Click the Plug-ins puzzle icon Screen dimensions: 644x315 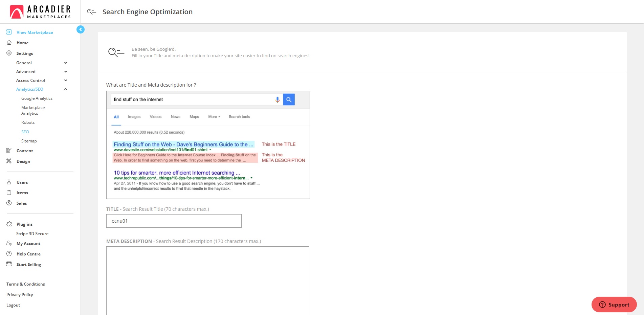click(x=9, y=224)
